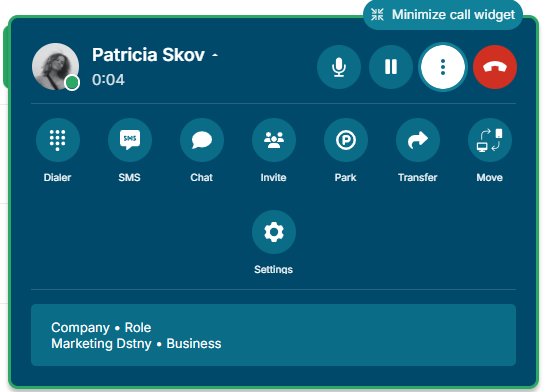This screenshot has height=392, width=543.
Task: Transfer the call
Action: tap(418, 140)
